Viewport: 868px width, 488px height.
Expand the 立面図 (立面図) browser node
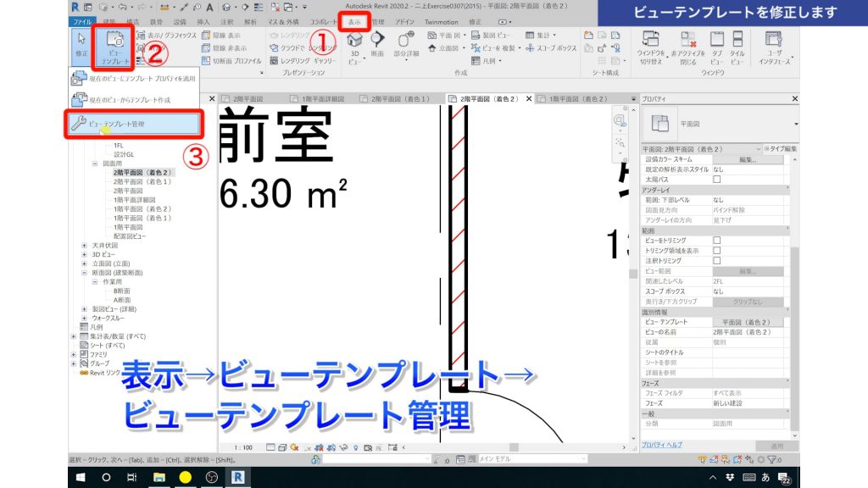[84, 263]
